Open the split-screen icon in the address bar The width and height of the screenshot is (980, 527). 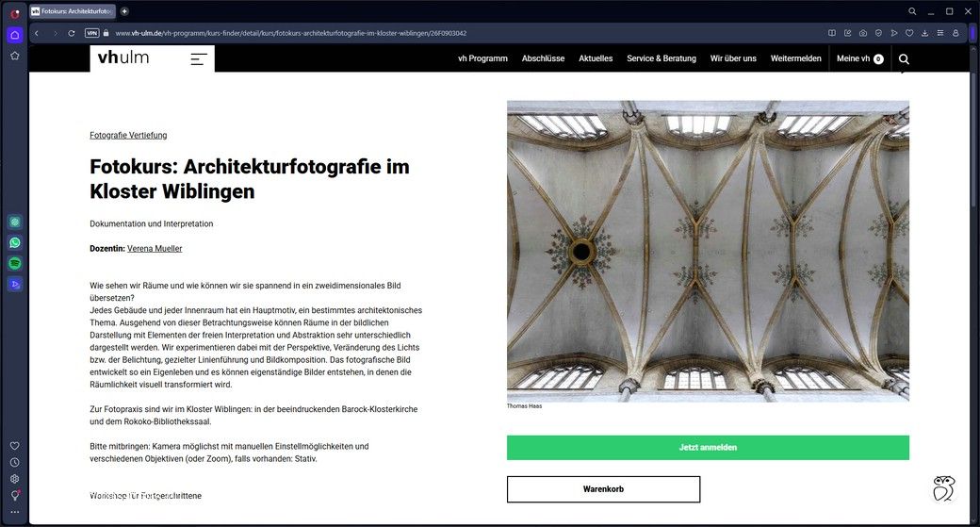click(x=832, y=33)
